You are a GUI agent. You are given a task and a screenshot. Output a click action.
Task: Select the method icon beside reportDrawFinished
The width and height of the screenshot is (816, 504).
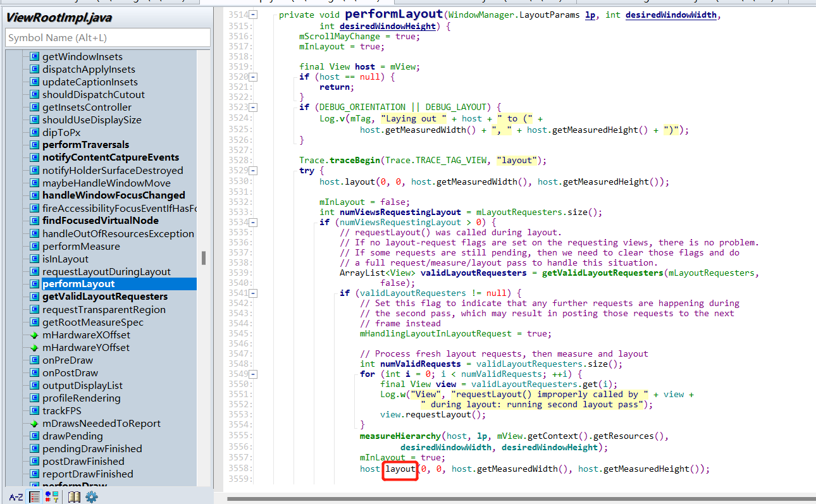pyautogui.click(x=34, y=474)
